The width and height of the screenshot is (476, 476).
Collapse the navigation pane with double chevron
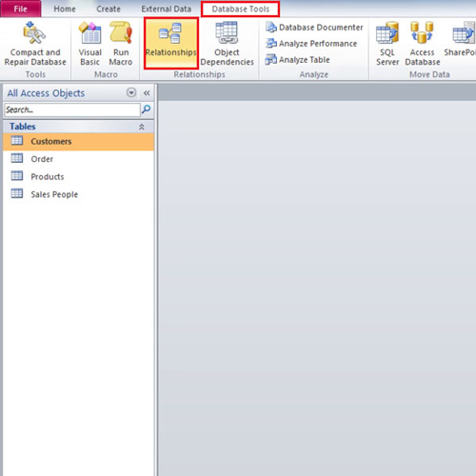click(147, 93)
